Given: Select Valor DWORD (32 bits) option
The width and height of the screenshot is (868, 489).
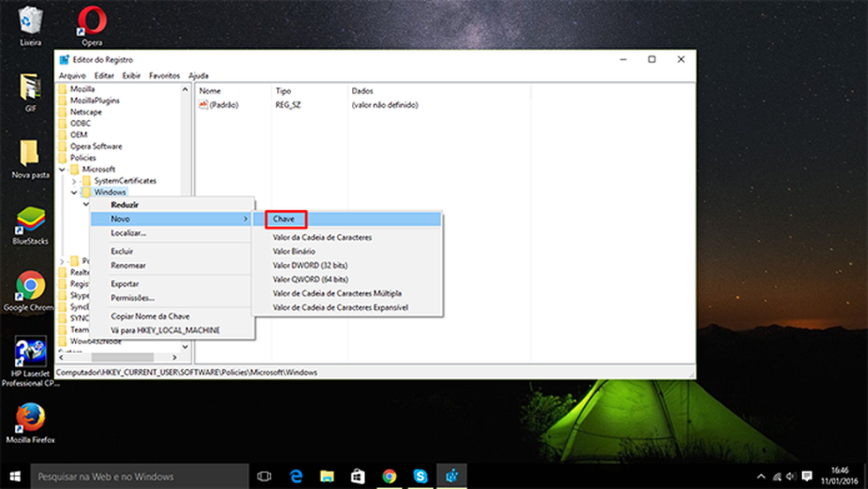Looking at the screenshot, I should pyautogui.click(x=310, y=266).
